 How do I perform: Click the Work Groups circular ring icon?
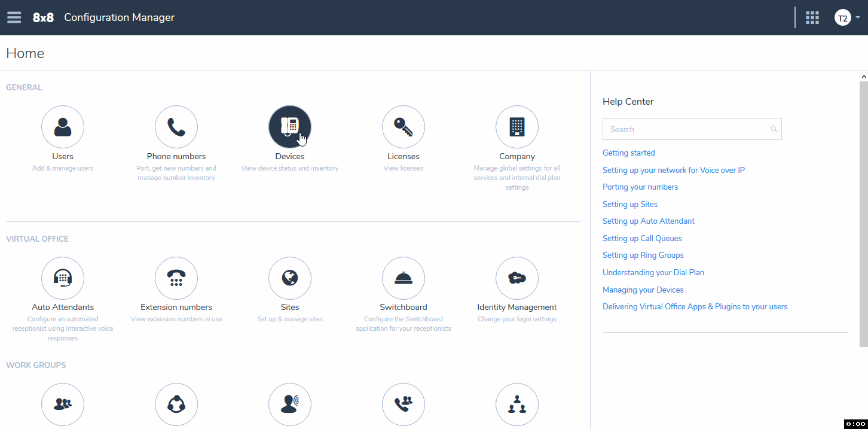pos(176,404)
